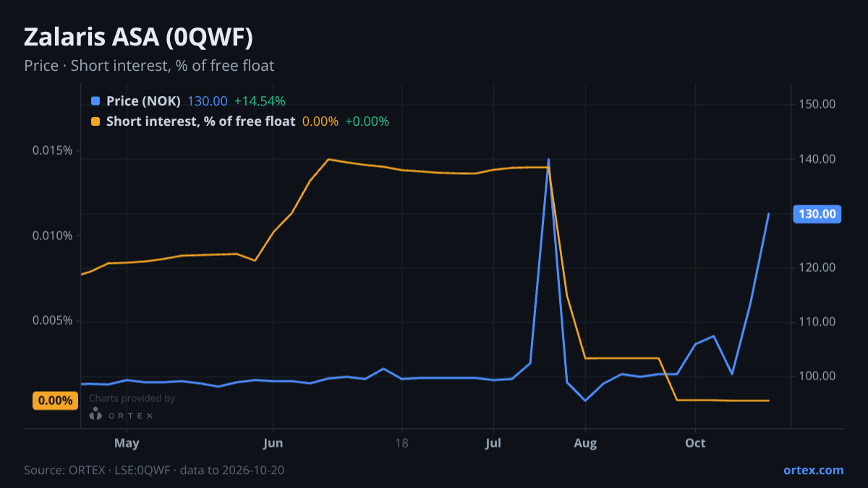Viewport: 868px width, 488px height.
Task: Click the 110.00 right axis label
Action: tap(817, 322)
